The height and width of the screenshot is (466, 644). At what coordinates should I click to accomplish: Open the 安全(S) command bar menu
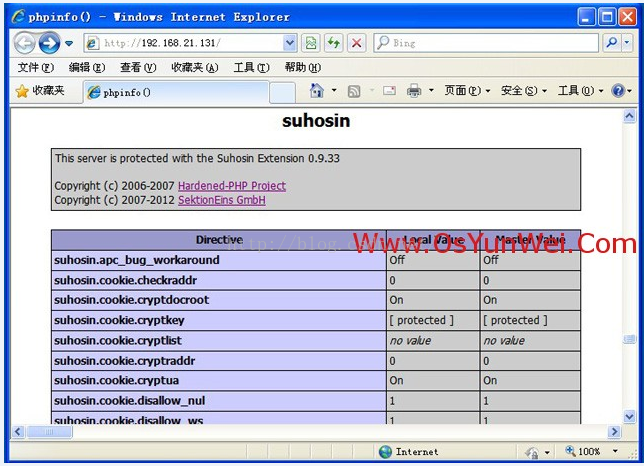[524, 90]
